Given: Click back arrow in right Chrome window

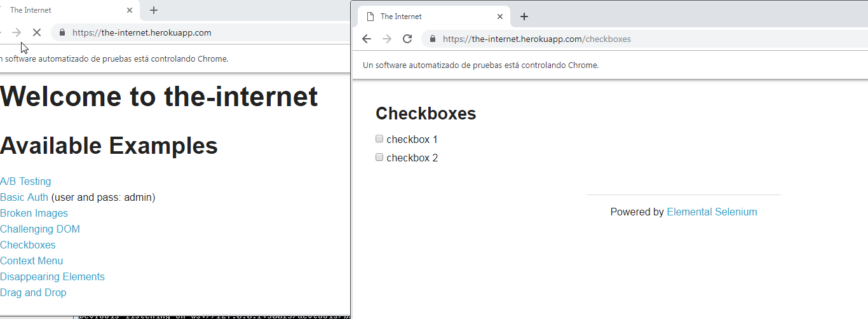Looking at the screenshot, I should [x=367, y=39].
